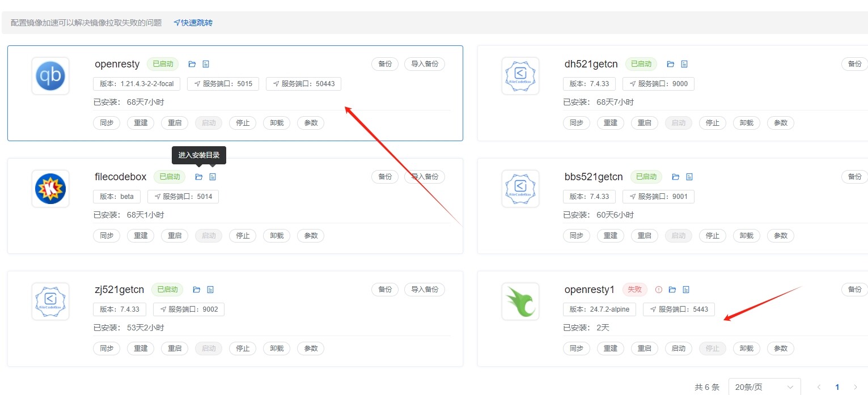868x395 pixels.
Task: Open the install directory folder icon for zj521getcn
Action: (197, 290)
